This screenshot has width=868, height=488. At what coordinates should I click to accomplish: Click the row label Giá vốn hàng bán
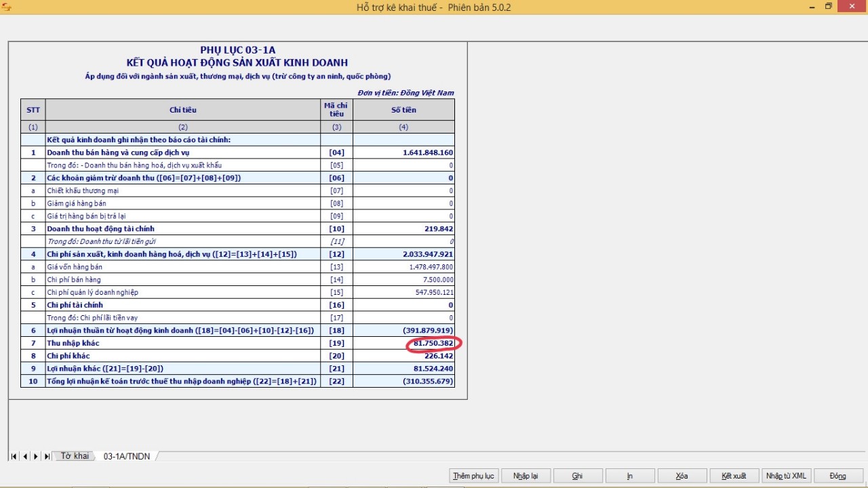[75, 267]
